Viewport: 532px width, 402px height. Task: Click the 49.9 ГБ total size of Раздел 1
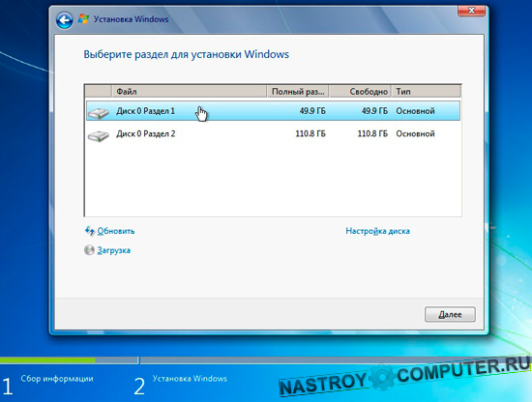coord(312,111)
